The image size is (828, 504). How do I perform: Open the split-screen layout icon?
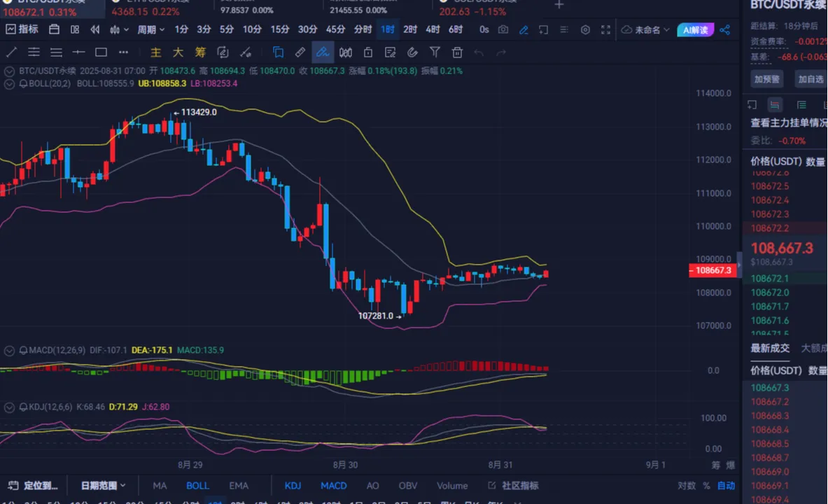(75, 29)
